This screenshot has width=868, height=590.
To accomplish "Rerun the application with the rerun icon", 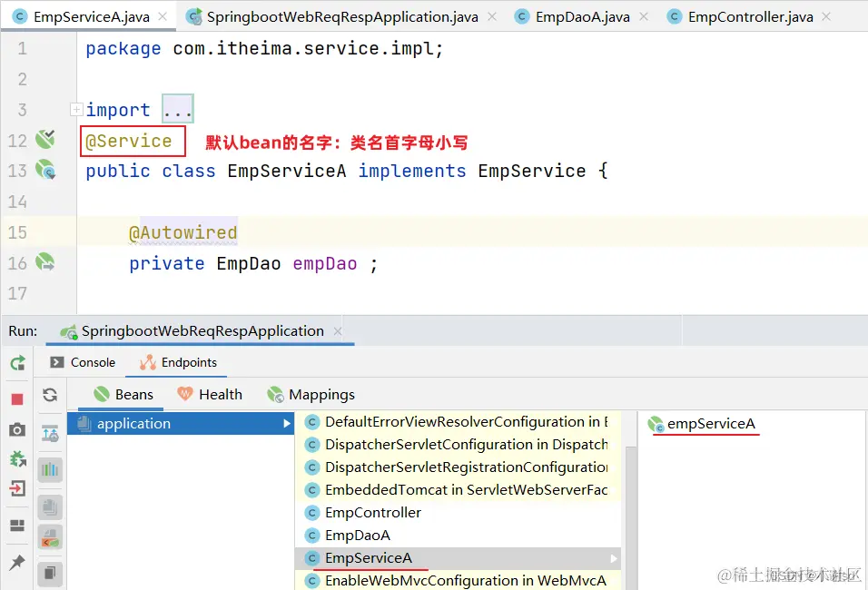I will tap(17, 363).
